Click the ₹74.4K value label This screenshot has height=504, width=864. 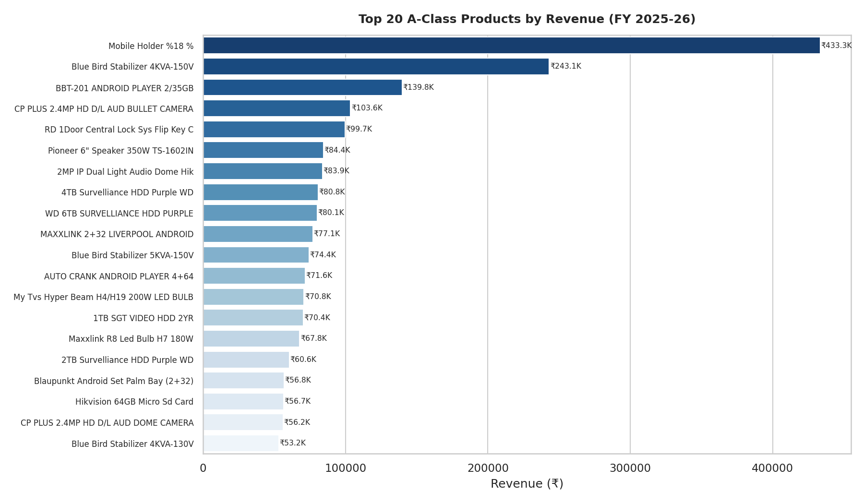tap(323, 255)
